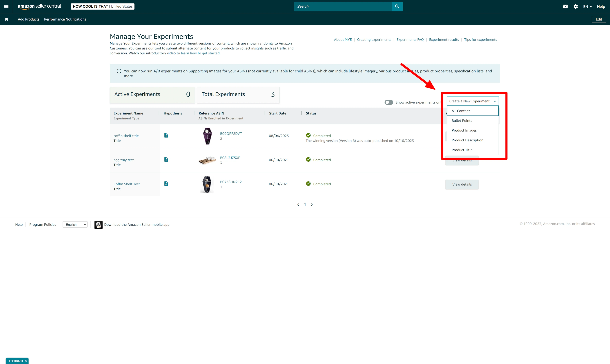Select the Product Title experiment option
Screen dimensions: 610x364
pos(462,150)
